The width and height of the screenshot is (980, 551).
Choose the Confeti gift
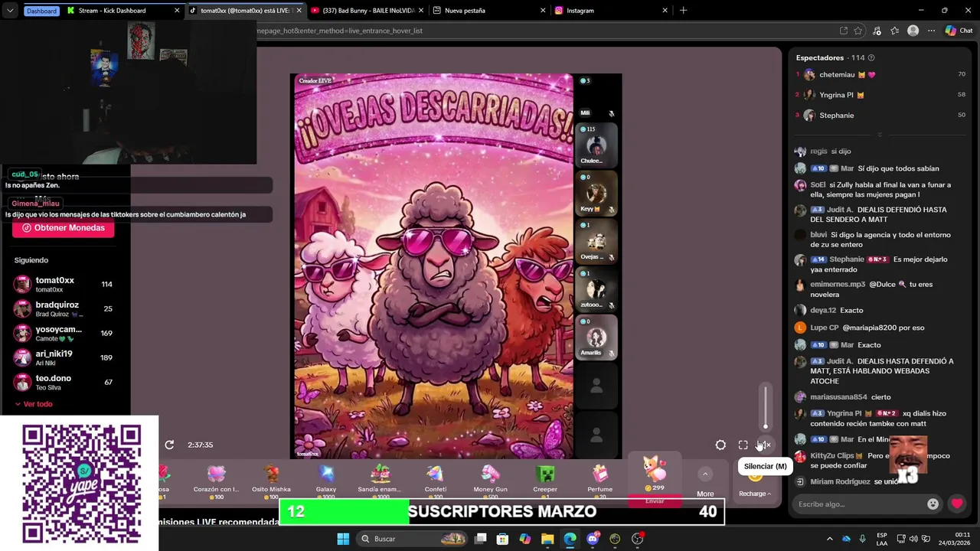(x=435, y=479)
